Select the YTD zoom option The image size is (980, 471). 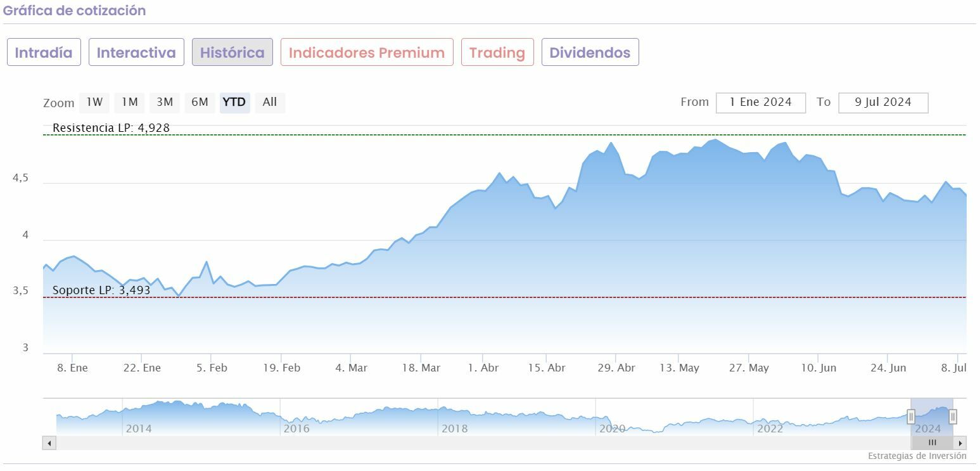[234, 102]
